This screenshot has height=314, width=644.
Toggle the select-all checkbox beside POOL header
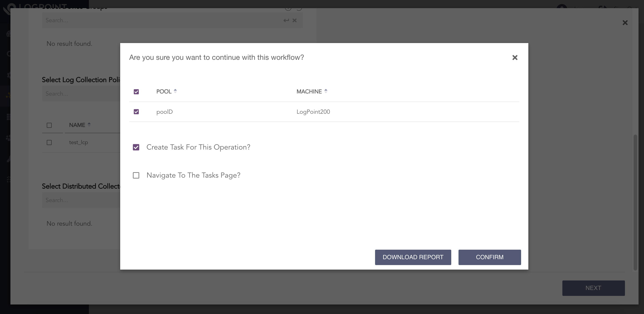136,92
